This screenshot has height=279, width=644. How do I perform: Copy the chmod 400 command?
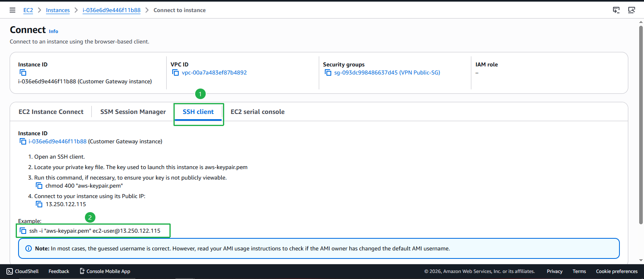39,186
